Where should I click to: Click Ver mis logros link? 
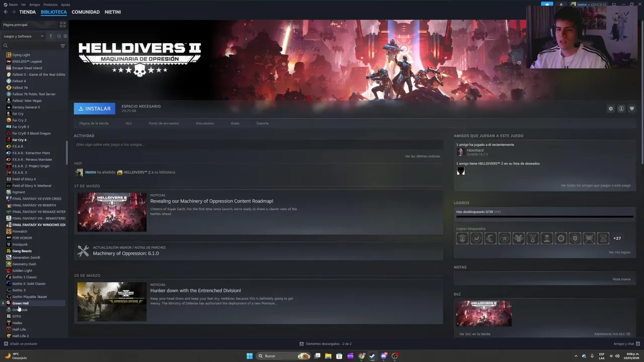[619, 252]
